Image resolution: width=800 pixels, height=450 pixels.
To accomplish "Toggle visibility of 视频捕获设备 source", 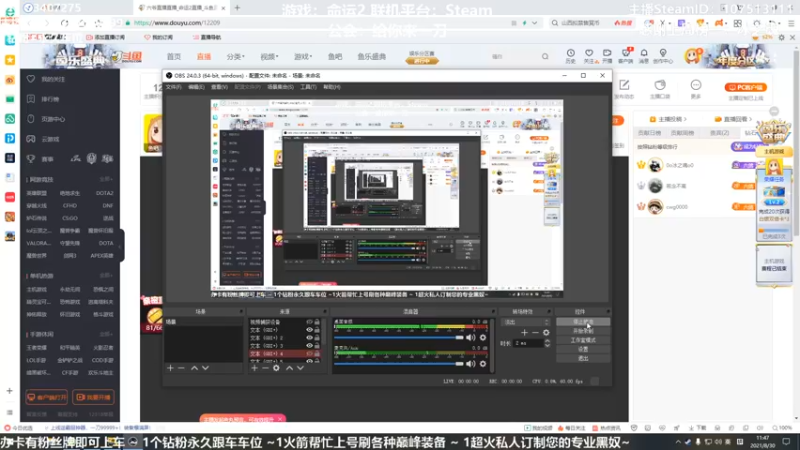I will click(x=309, y=322).
